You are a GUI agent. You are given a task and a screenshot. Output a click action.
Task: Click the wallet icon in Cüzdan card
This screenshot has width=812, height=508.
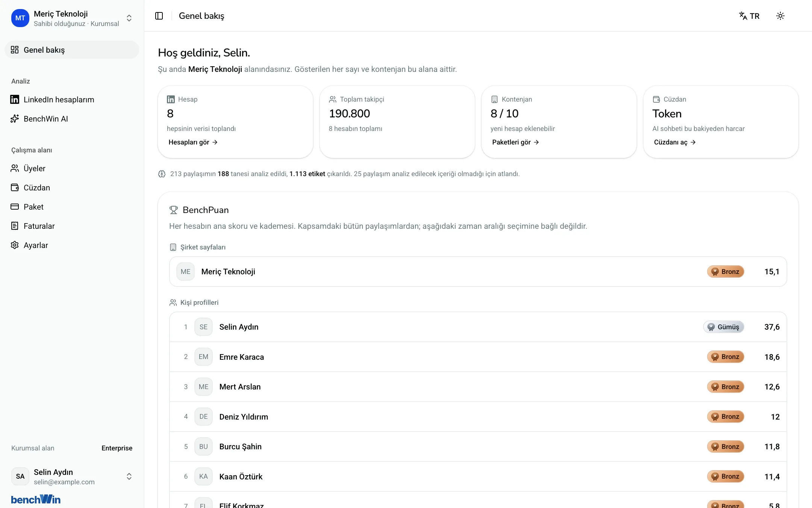(x=656, y=99)
